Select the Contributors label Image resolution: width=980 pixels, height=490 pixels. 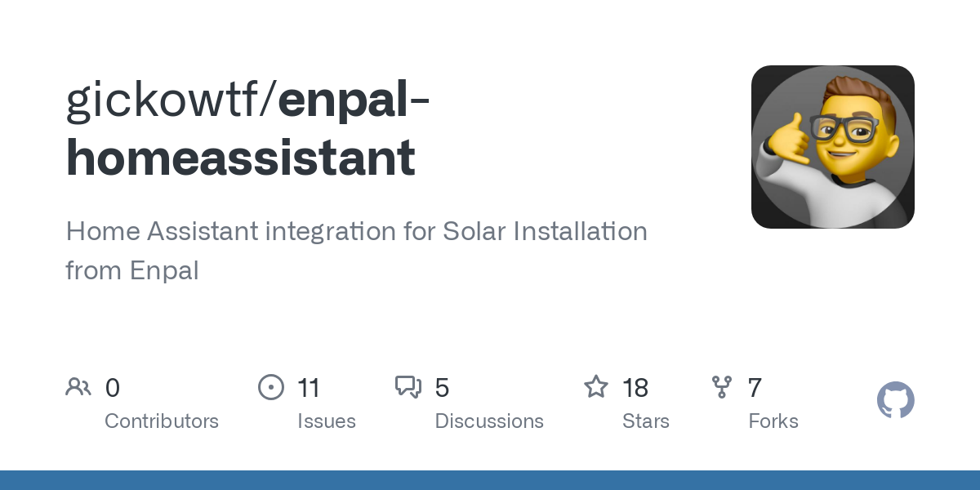click(162, 421)
